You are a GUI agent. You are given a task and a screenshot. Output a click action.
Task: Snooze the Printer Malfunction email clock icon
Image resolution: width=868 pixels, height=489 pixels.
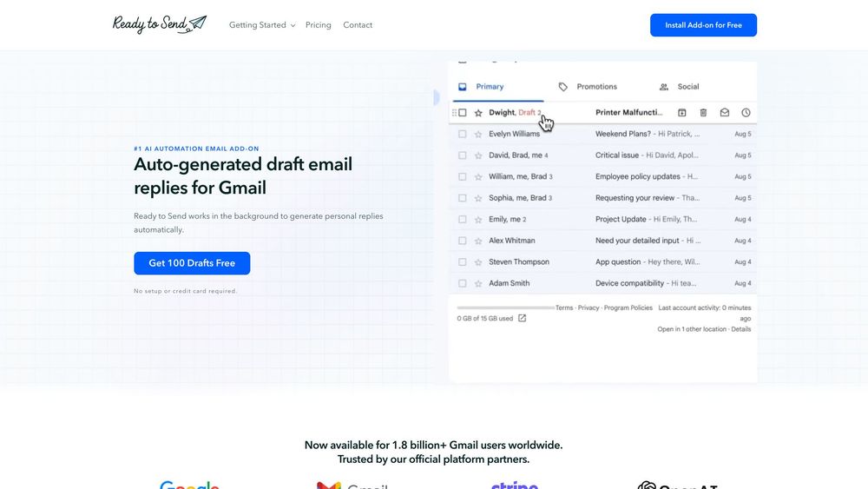(746, 112)
